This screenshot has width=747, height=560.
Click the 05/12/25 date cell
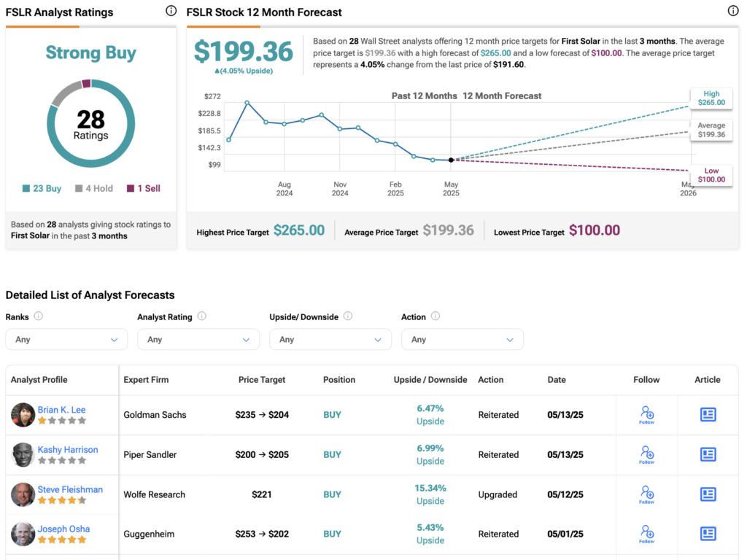click(565, 495)
